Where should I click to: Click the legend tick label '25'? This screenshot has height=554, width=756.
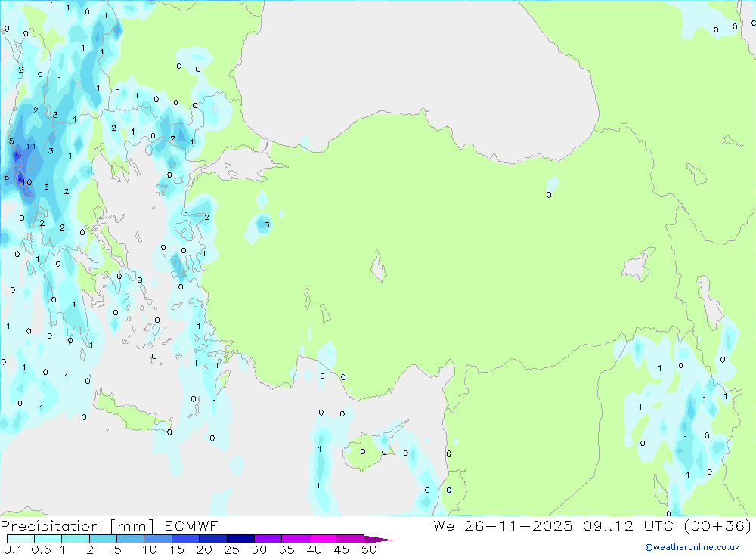click(231, 549)
